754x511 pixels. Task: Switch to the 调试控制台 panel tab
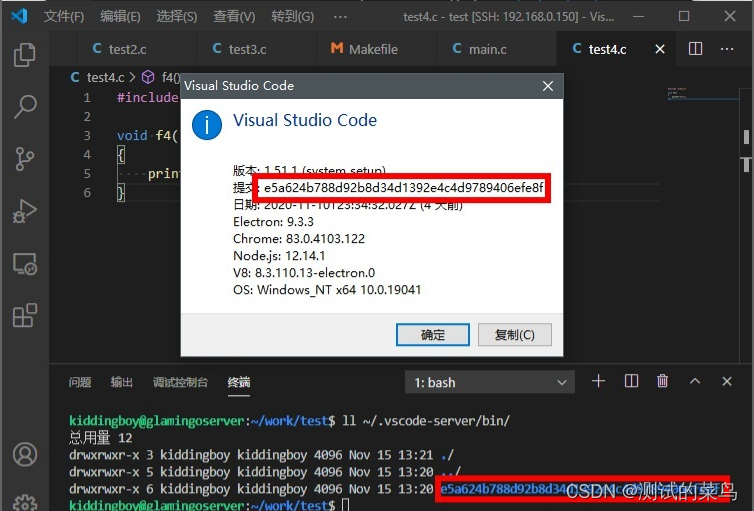(180, 382)
